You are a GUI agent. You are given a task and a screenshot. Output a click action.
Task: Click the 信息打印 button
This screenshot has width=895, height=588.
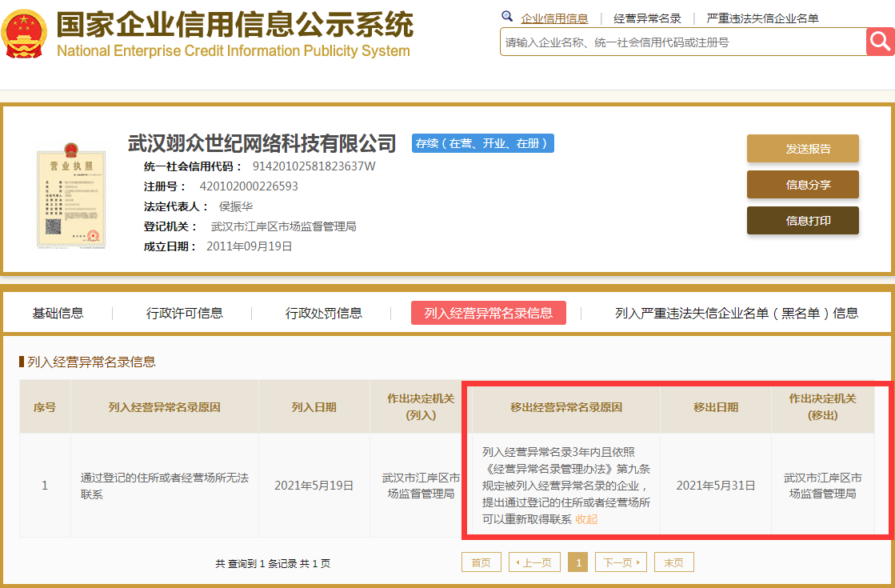click(x=802, y=221)
